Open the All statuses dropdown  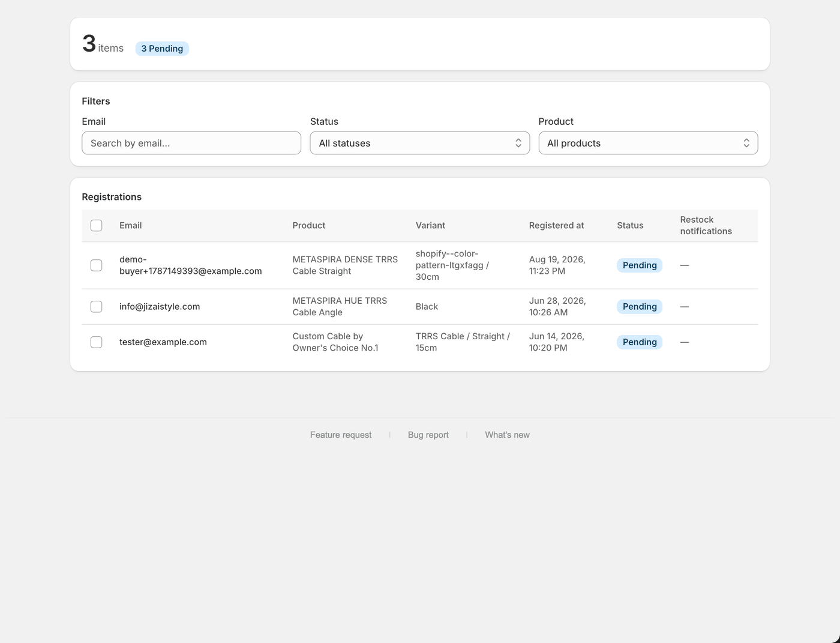419,143
